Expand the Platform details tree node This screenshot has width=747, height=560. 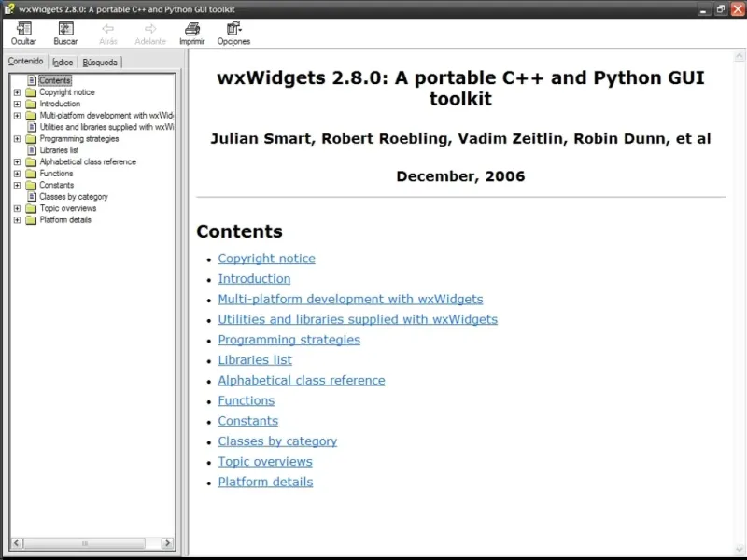point(17,220)
